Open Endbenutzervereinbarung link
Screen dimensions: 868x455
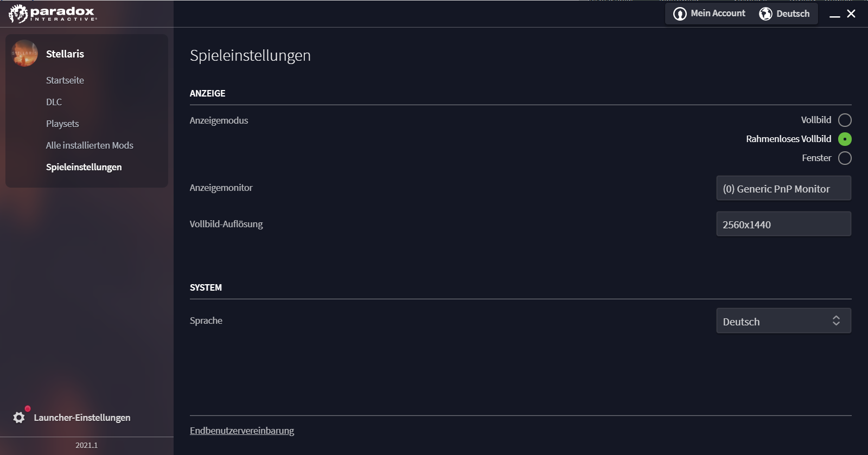tap(242, 431)
